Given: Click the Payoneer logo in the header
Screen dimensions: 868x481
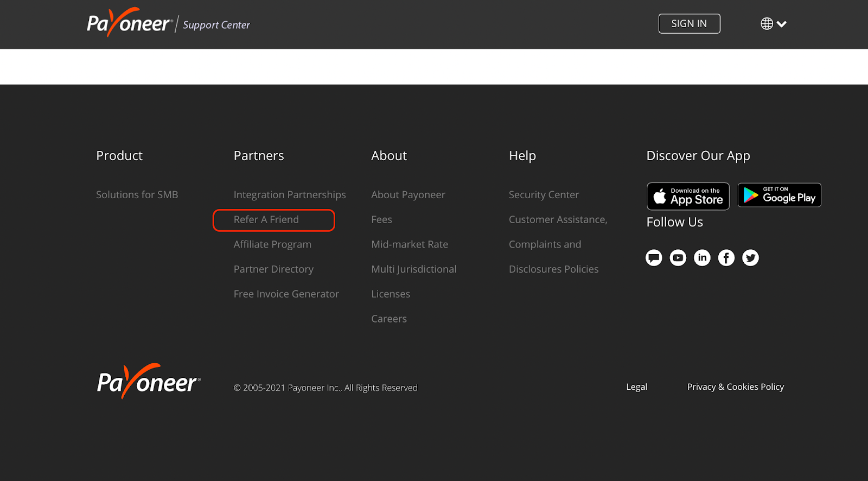Looking at the screenshot, I should (130, 23).
